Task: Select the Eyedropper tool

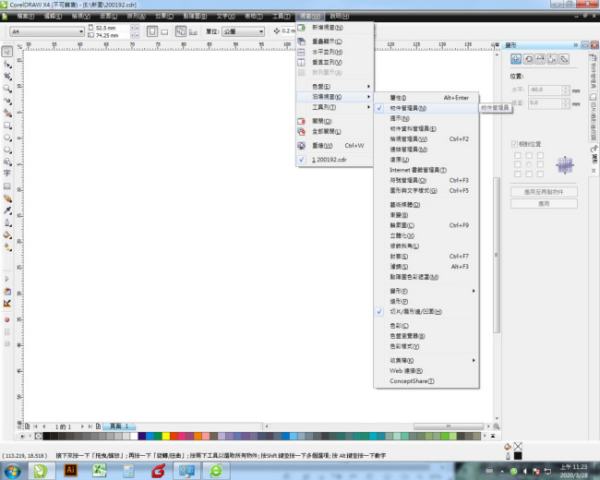Action: click(x=7, y=211)
